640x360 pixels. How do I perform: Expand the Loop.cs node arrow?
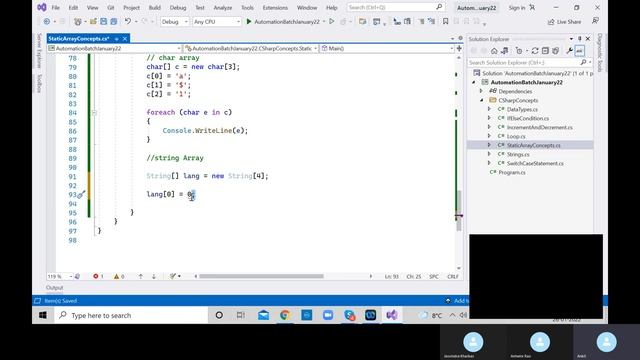(489, 136)
